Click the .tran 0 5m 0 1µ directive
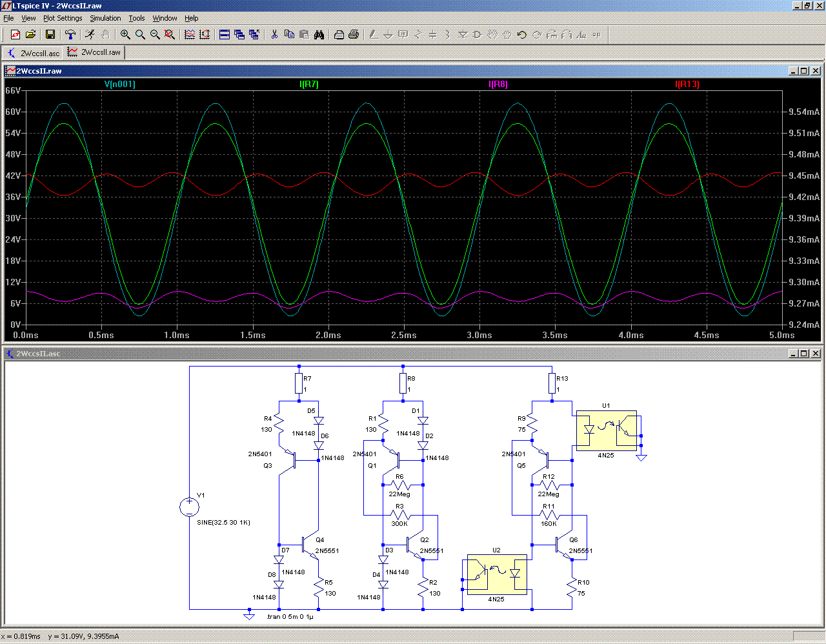 (290, 616)
